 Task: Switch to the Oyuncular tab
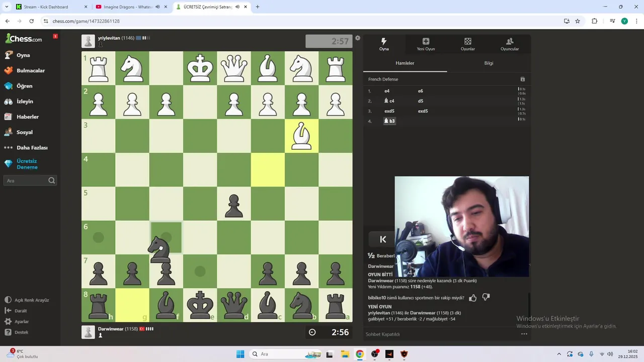[x=510, y=44]
